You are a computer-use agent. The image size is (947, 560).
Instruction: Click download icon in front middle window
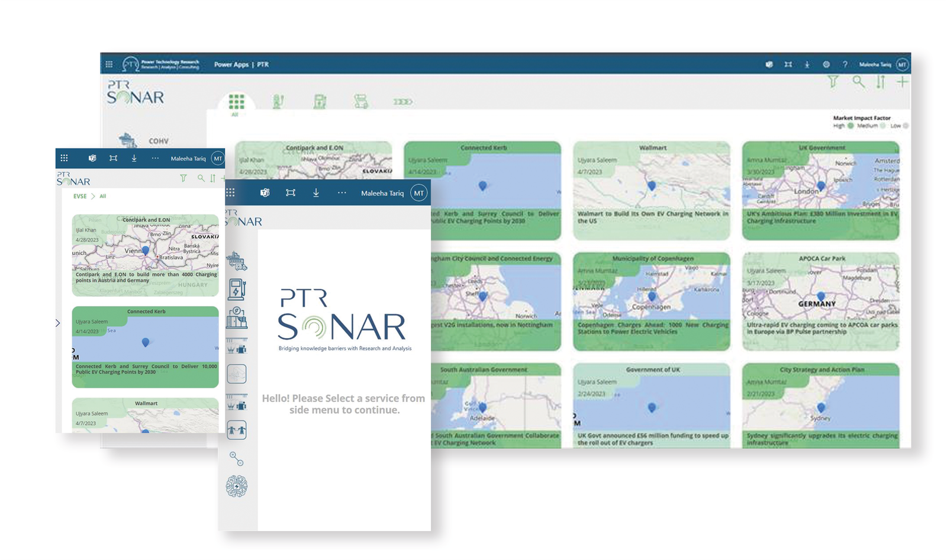coord(316,192)
